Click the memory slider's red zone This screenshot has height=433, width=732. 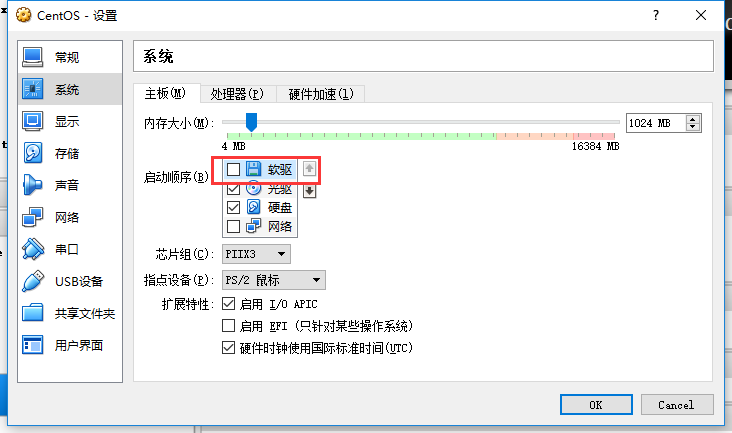tap(594, 136)
